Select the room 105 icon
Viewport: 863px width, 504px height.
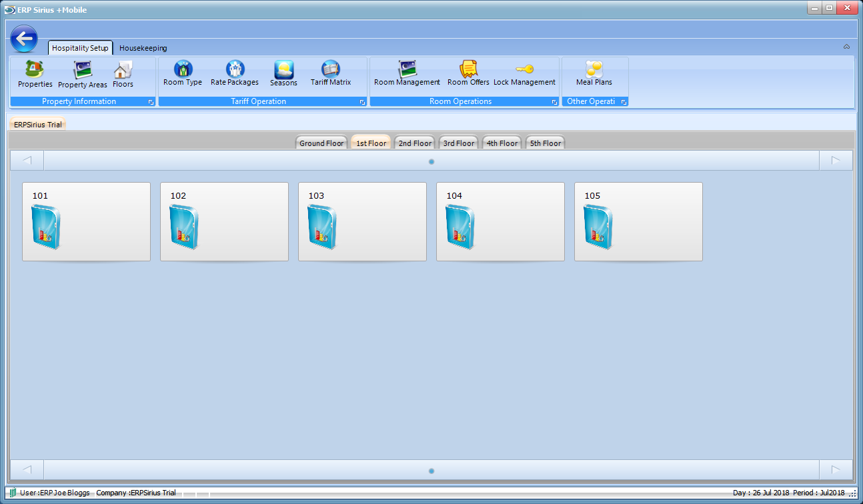598,227
